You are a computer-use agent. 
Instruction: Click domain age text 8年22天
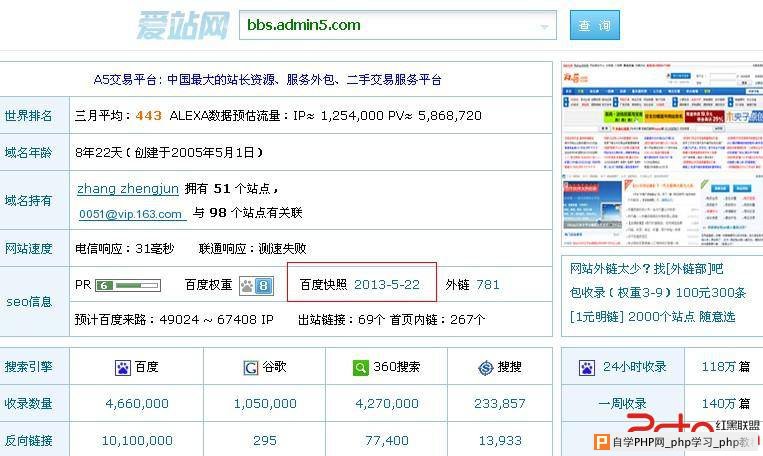[98, 153]
